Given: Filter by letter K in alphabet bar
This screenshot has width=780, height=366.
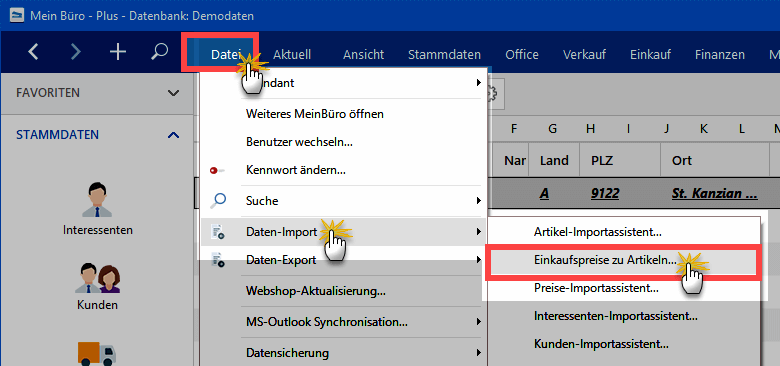Looking at the screenshot, I should 704,129.
